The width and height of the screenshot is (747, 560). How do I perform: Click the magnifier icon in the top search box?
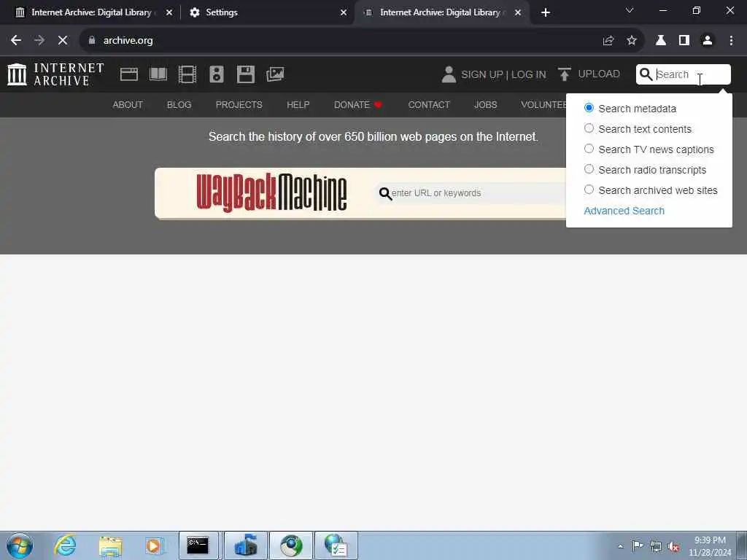coord(646,74)
